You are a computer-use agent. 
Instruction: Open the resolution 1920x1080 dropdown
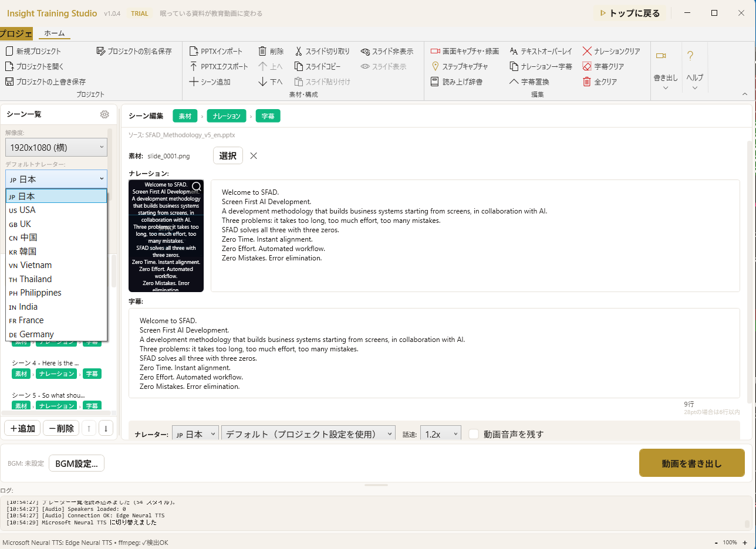[56, 147]
